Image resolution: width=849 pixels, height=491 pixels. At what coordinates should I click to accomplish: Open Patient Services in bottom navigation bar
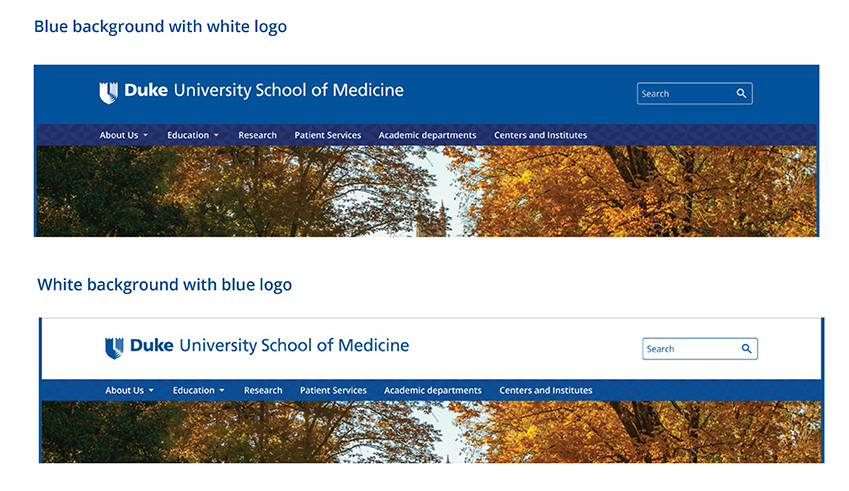pos(333,390)
